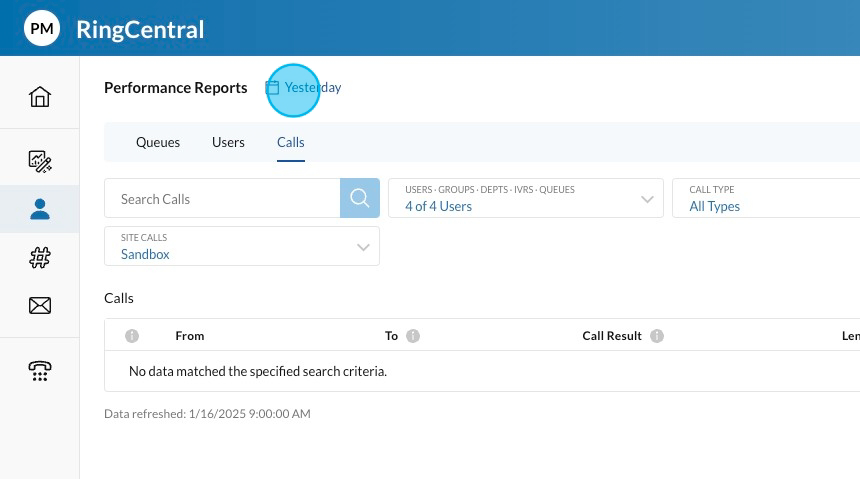Click info icon next to To column
Viewport: 860px width, 479px height.
(x=413, y=336)
